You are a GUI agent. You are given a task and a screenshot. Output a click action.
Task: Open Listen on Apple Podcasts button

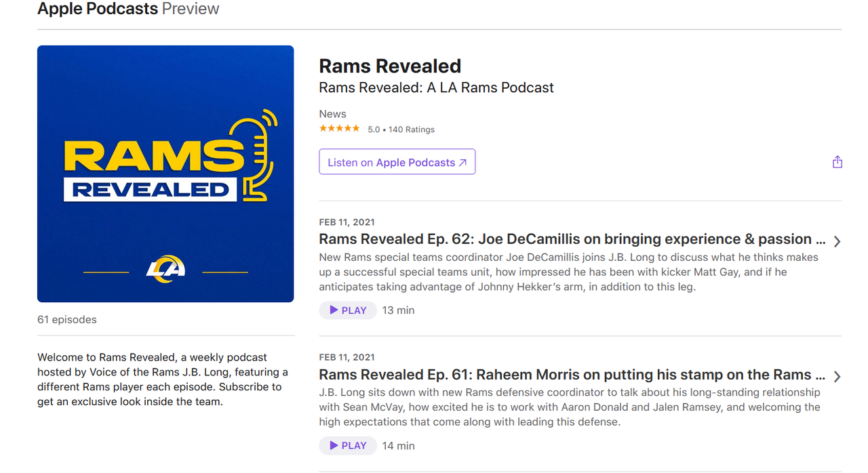coord(397,162)
